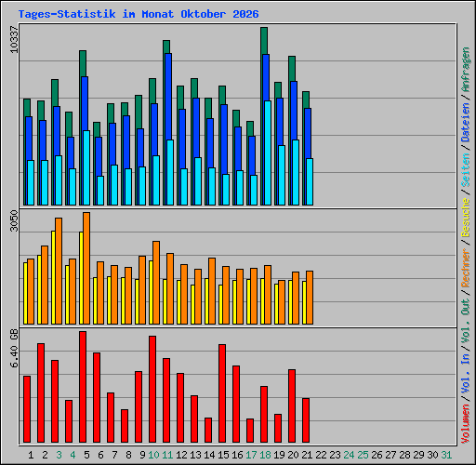Click the tallest green Anfragen bar for day 18
The height and width of the screenshot is (465, 476).
(x=264, y=40)
